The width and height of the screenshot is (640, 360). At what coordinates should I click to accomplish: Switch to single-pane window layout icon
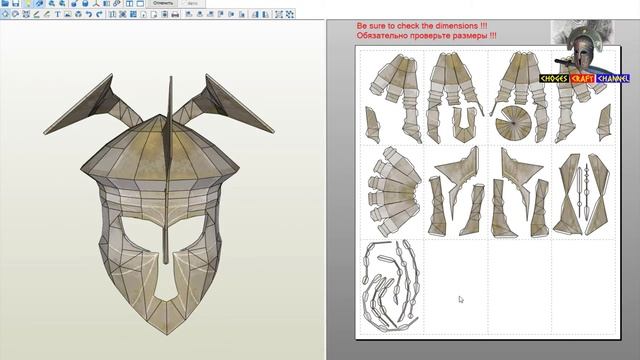pos(140,3)
